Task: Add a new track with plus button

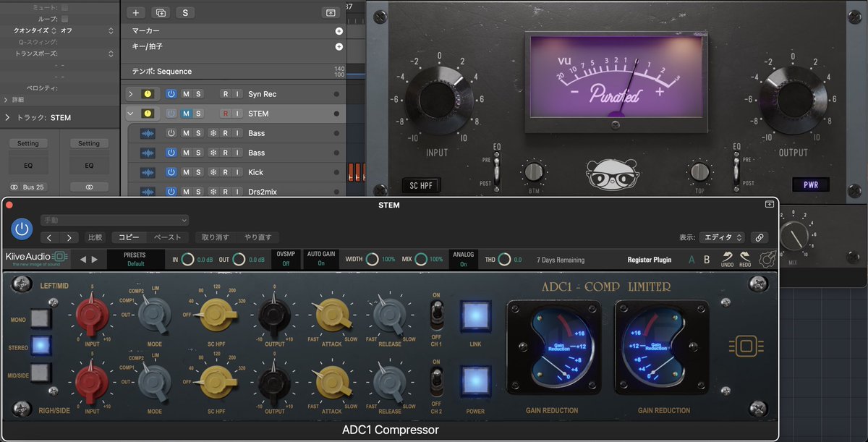Action: pos(135,12)
